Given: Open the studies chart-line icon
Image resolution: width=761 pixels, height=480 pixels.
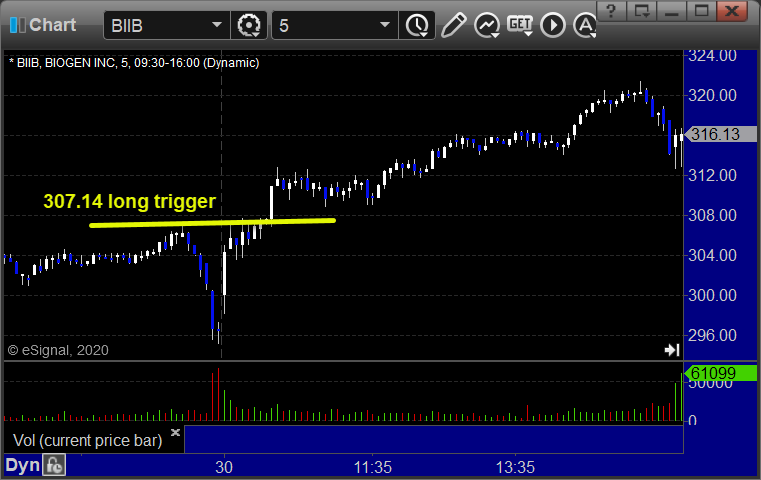Looking at the screenshot, I should pos(487,25).
